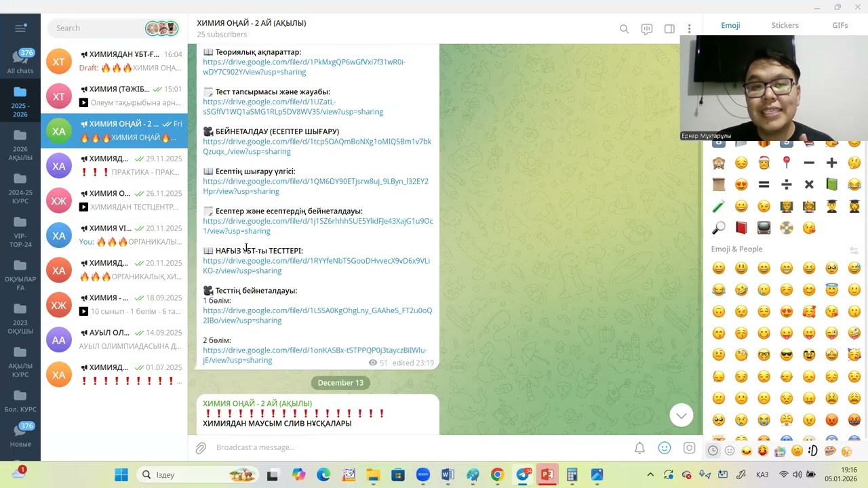This screenshot has height=488, width=868.
Task: Insert the Santa Claus emoji
Action: pyautogui.click(x=764, y=163)
